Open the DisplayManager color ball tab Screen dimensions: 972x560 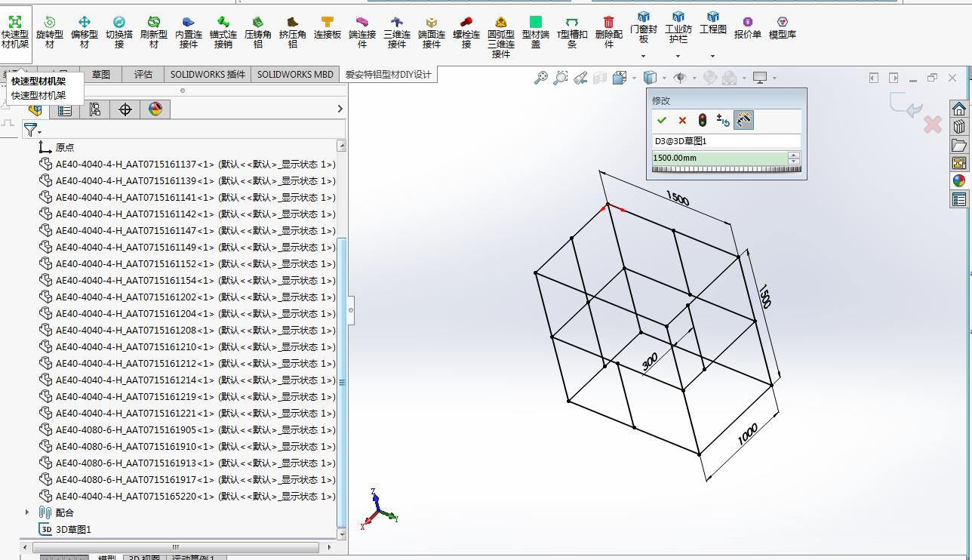(x=155, y=109)
